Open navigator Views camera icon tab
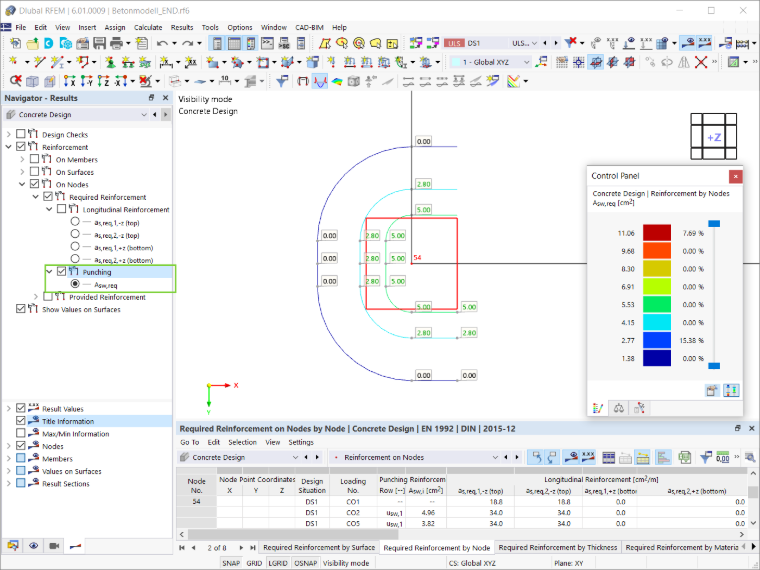 tap(54, 546)
